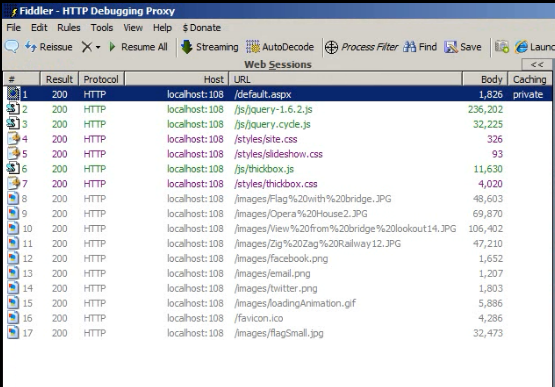The image size is (555, 387).
Task: Toggle AutoDecode in the toolbar
Action: point(280,47)
